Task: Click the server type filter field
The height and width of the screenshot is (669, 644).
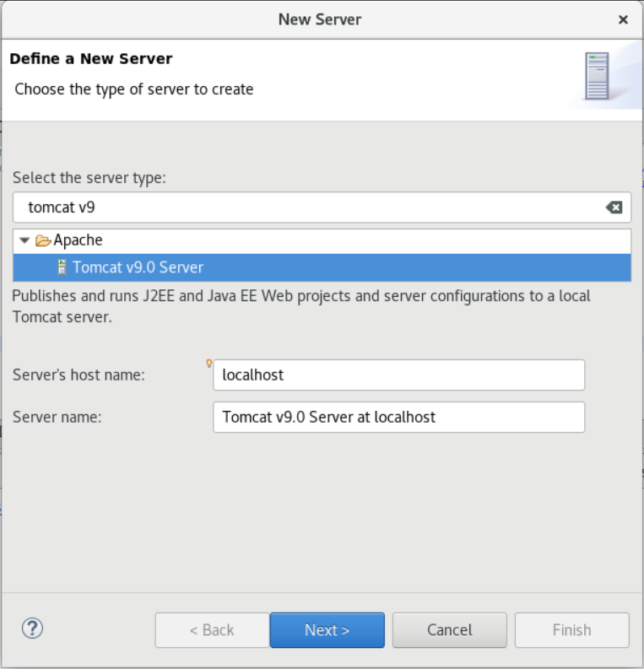Action: [x=304, y=208]
